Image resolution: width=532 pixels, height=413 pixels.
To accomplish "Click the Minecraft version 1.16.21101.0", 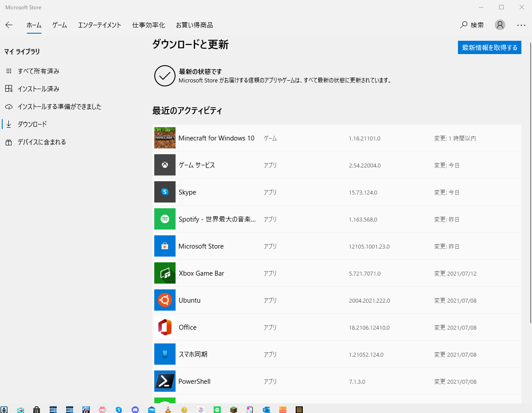I will point(364,139).
